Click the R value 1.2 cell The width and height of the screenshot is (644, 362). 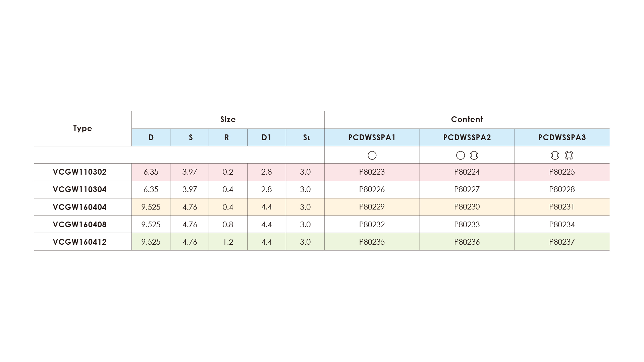click(x=228, y=242)
